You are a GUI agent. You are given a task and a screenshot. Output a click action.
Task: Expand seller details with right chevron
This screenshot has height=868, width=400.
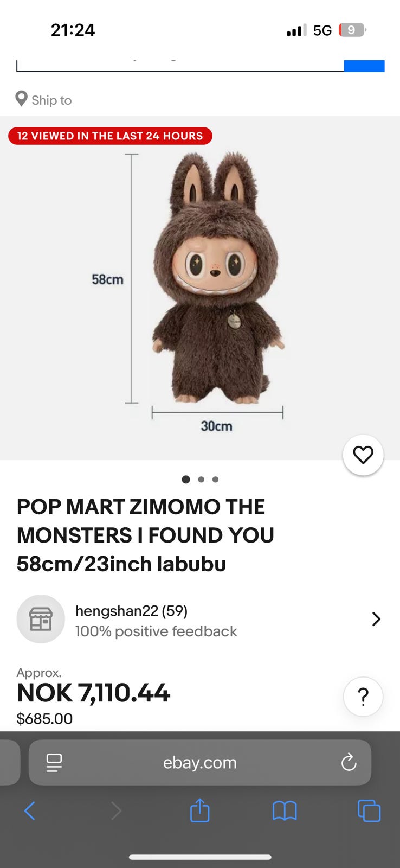[376, 619]
